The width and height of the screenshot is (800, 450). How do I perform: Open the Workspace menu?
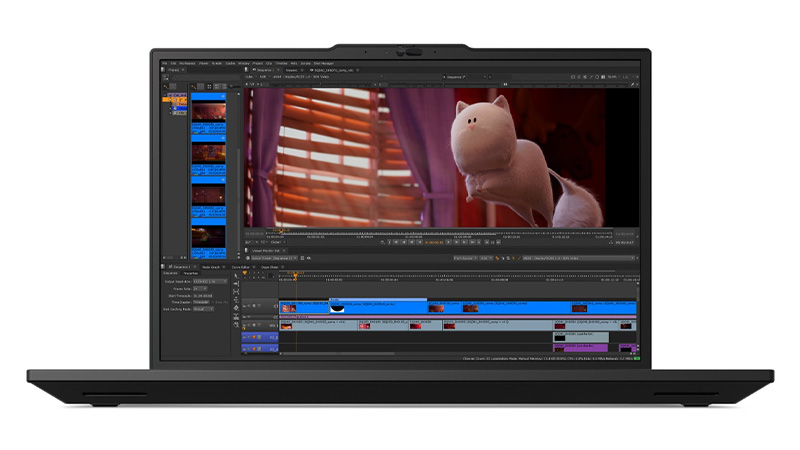pos(187,63)
